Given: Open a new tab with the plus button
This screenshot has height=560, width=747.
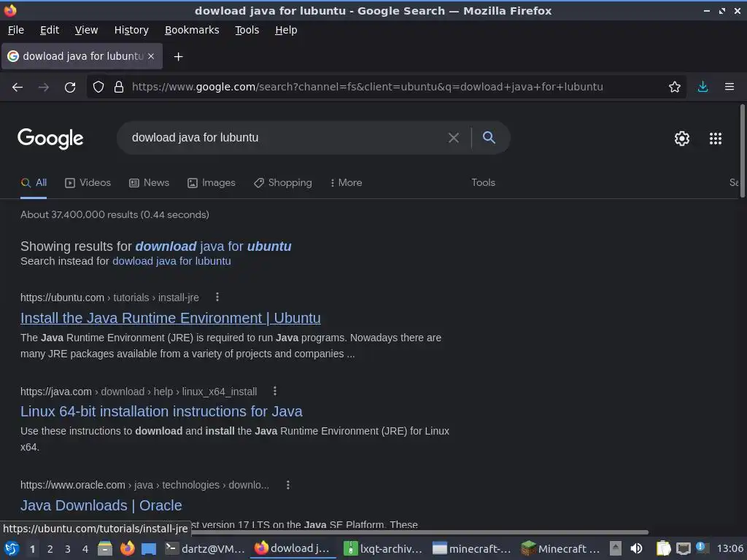Looking at the screenshot, I should (178, 57).
